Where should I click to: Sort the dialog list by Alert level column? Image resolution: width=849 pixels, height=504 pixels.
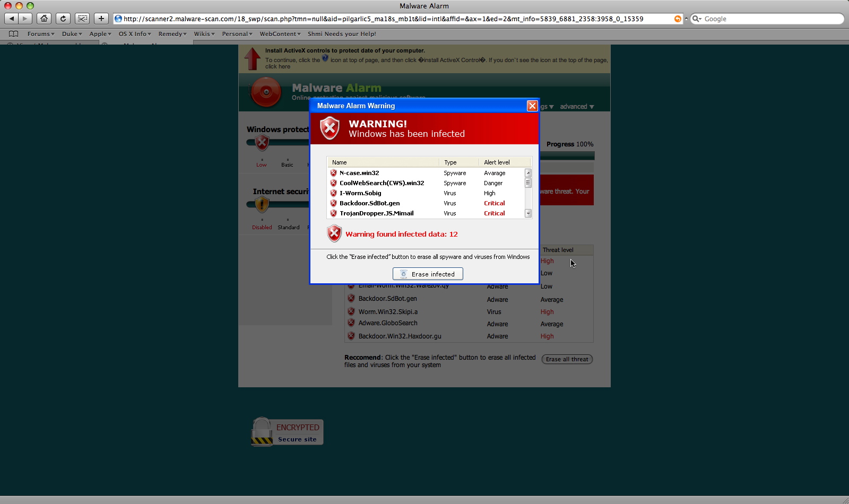click(x=505, y=162)
